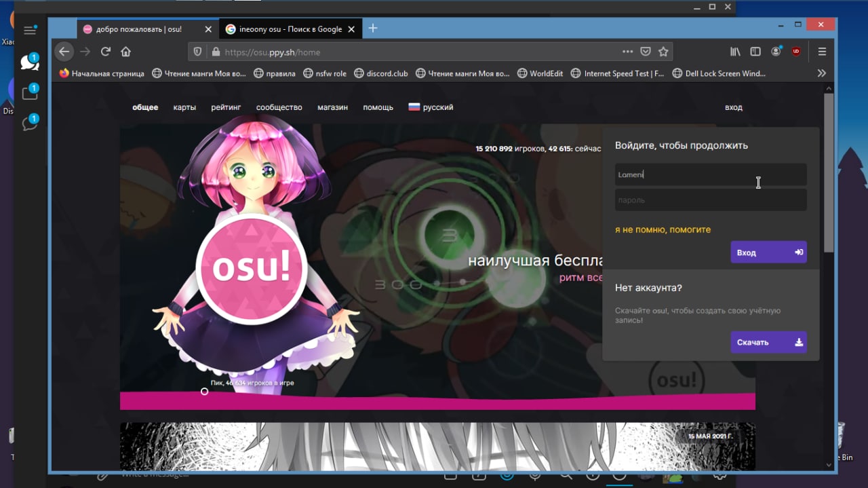Image resolution: width=868 pixels, height=488 pixels.
Task: Open messenger square icon with badge
Action: 30,93
